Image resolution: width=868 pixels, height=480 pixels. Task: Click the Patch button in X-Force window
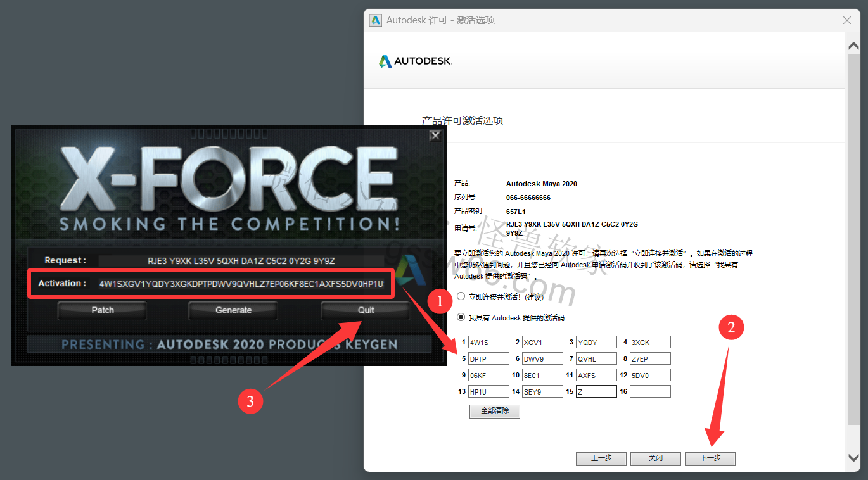coord(102,310)
